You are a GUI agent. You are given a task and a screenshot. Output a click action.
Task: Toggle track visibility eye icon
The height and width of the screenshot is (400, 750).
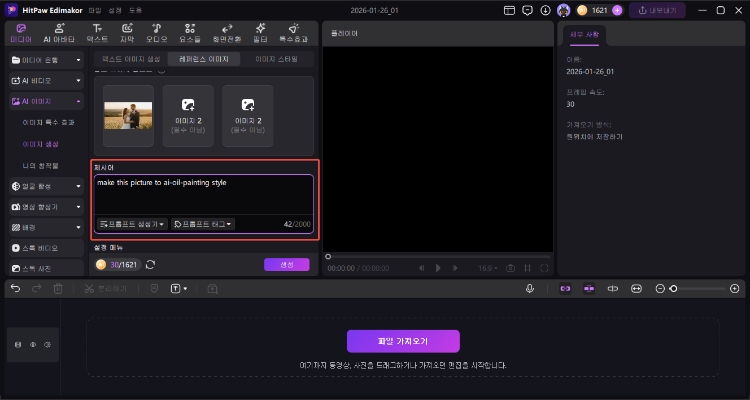33,344
